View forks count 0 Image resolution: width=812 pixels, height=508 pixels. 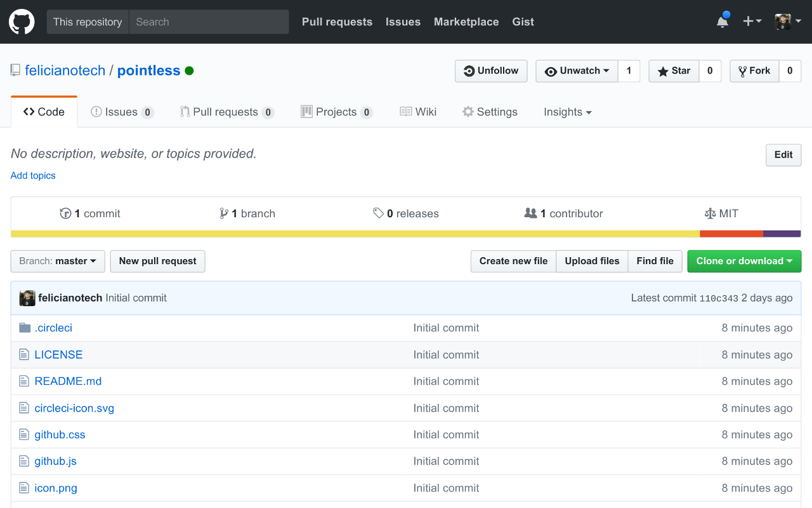[x=790, y=71]
